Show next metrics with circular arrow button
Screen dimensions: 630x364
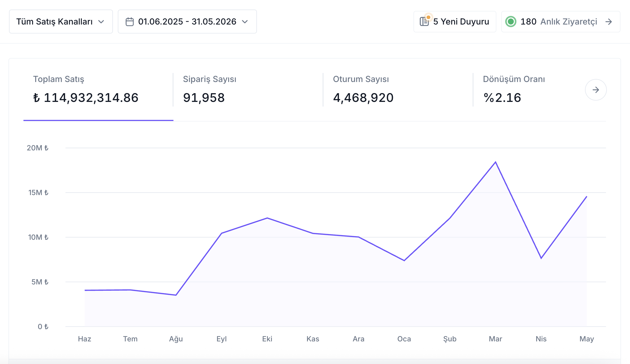[x=596, y=90]
